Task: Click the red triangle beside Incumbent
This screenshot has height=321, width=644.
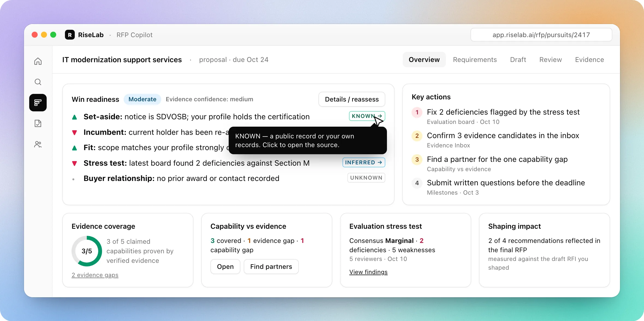Action: tap(74, 133)
